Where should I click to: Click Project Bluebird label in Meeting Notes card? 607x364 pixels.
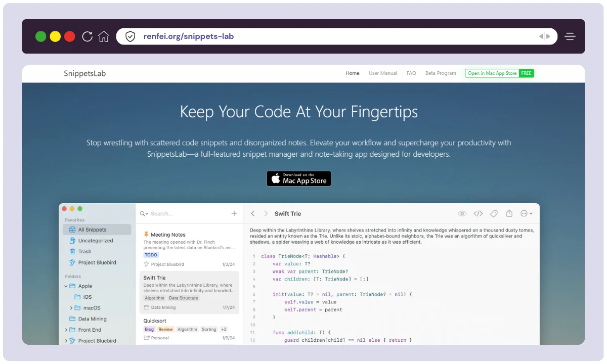pyautogui.click(x=167, y=264)
